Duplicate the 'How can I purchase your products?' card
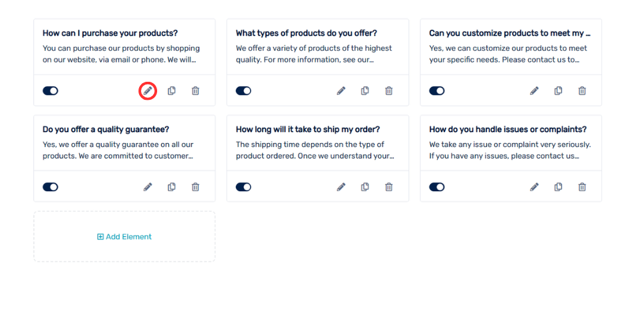This screenshot has height=322, width=644. tap(172, 91)
